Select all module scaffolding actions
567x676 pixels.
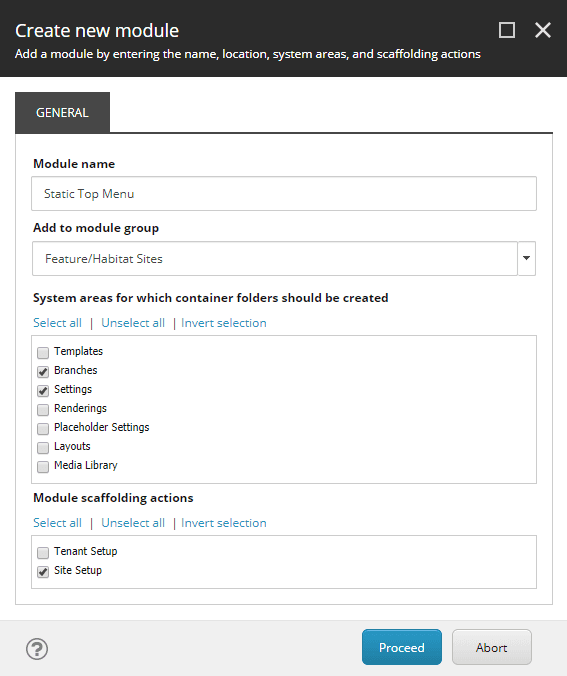tap(57, 523)
